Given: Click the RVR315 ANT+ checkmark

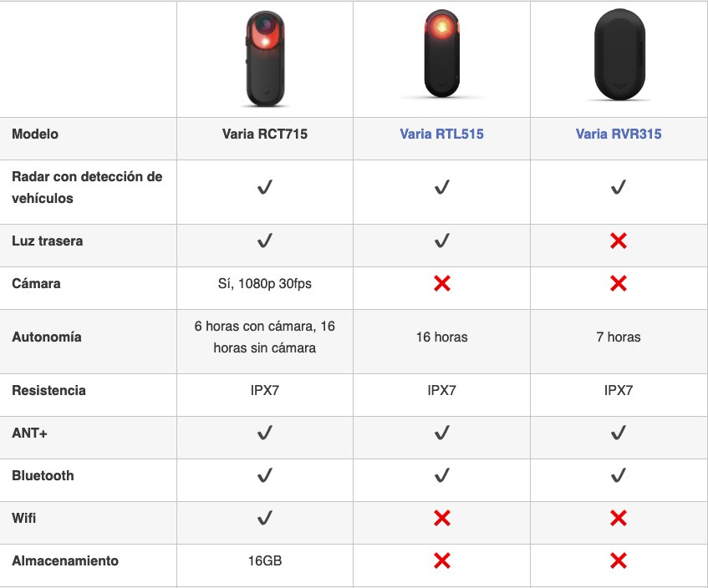Looking at the screenshot, I should point(619,433).
